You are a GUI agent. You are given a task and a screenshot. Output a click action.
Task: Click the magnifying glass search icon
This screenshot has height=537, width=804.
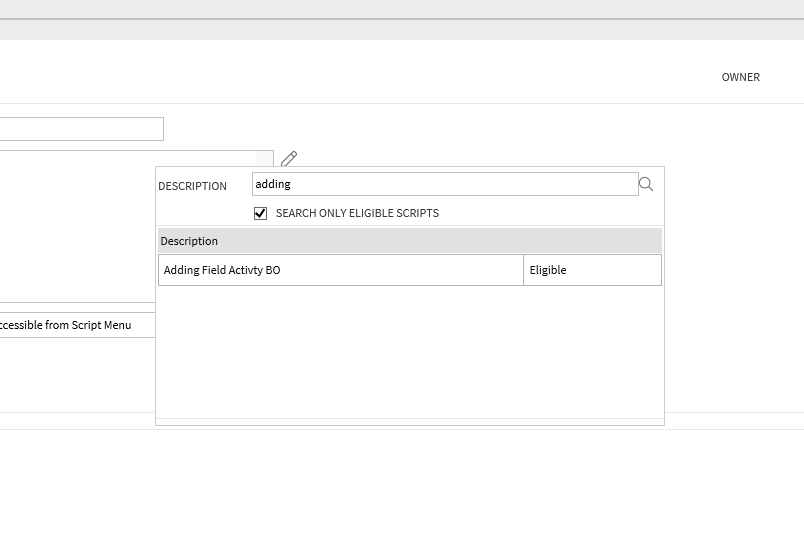646,184
